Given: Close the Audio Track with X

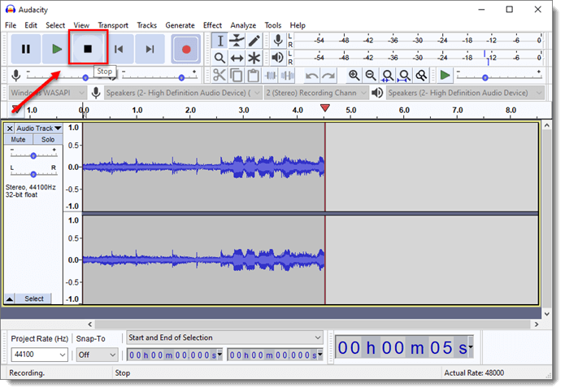Looking at the screenshot, I should tap(10, 128).
